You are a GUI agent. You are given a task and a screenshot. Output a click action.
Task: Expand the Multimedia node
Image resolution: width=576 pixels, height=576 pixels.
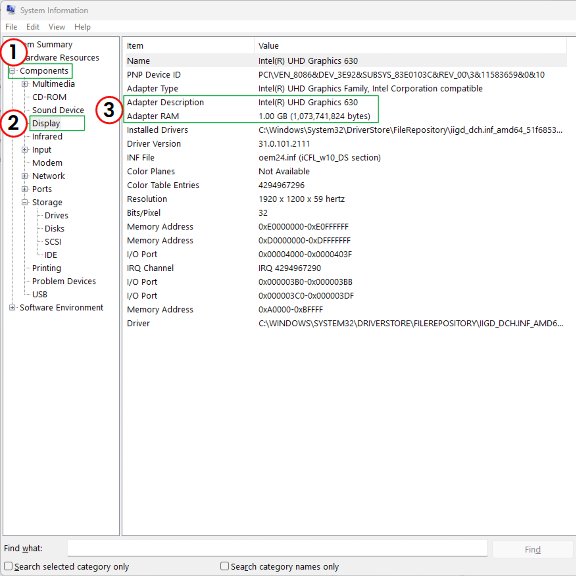[x=25, y=84]
